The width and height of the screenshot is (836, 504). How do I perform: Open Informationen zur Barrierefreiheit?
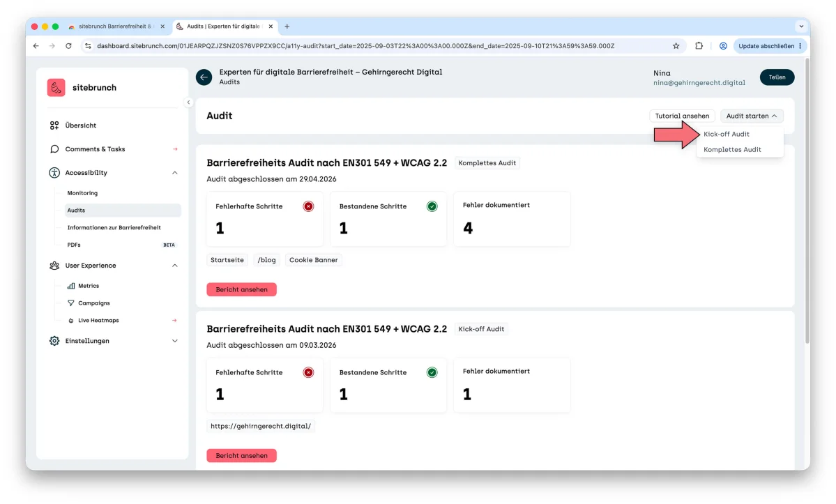click(x=114, y=227)
